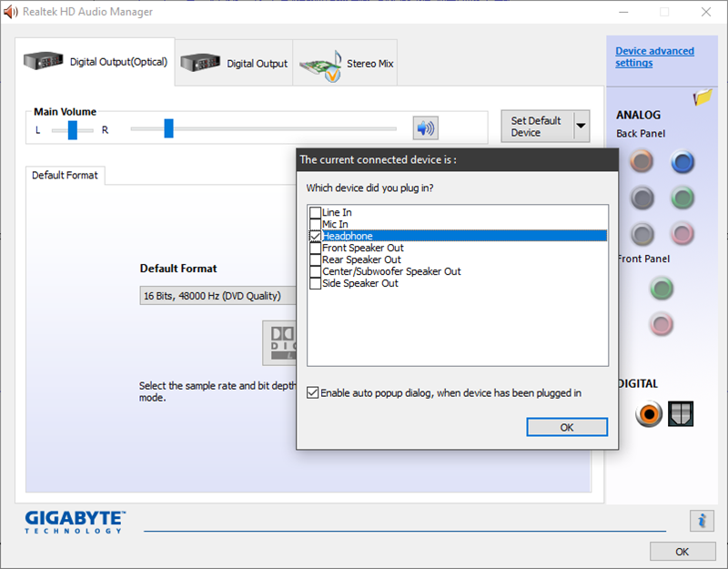Click the pink front panel jack
The width and height of the screenshot is (728, 569).
[662, 323]
